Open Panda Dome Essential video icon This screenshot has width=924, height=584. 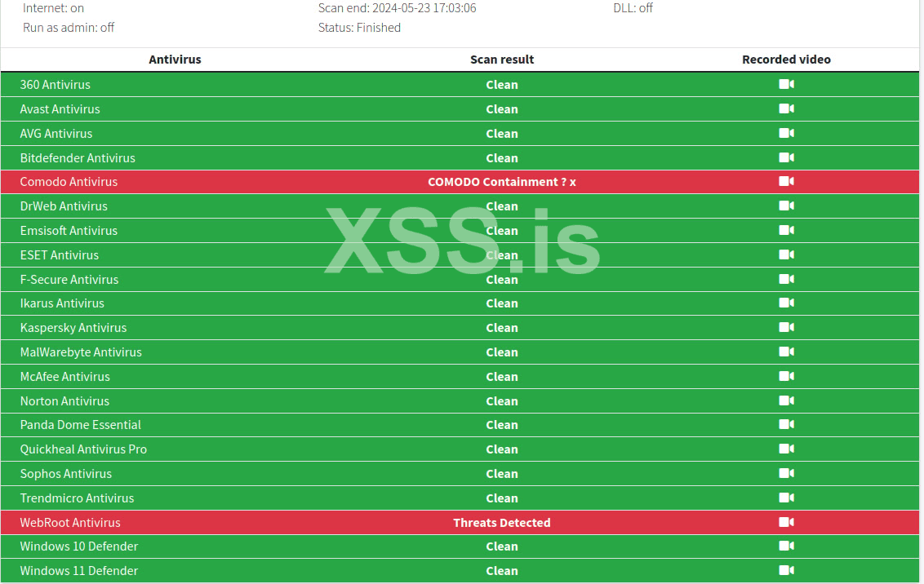point(786,424)
